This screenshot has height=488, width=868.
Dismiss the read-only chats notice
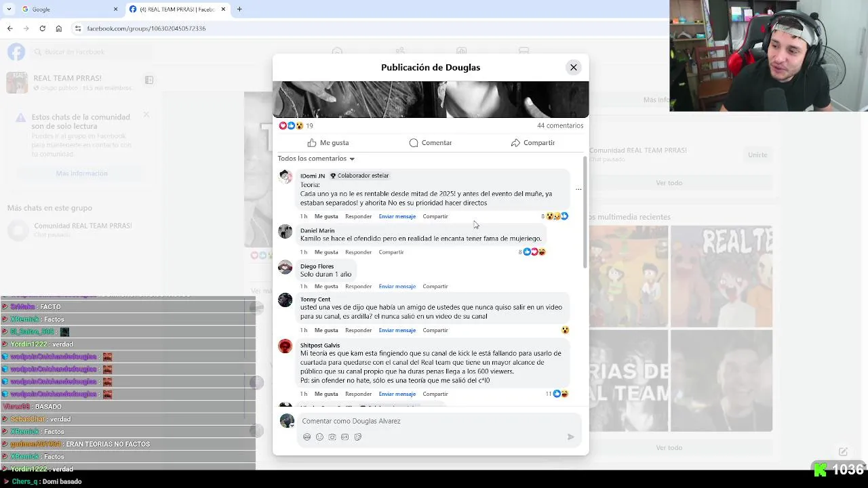tap(146, 115)
